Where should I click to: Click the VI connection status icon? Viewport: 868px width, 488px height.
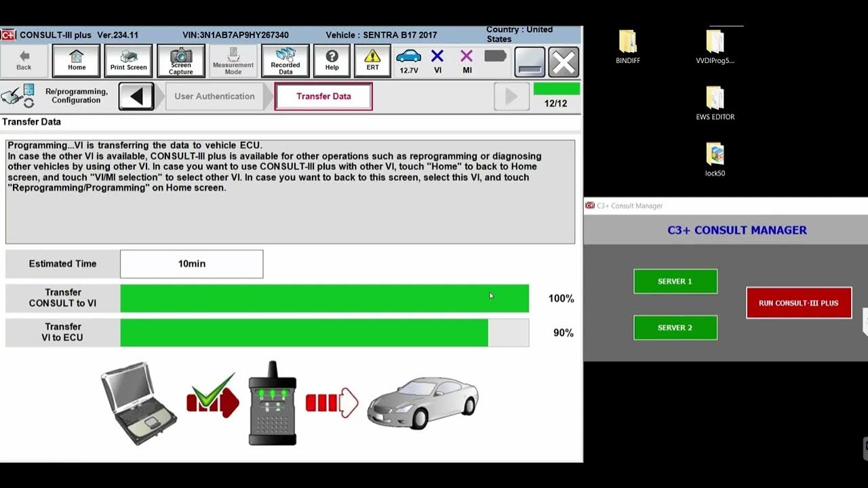click(x=437, y=61)
